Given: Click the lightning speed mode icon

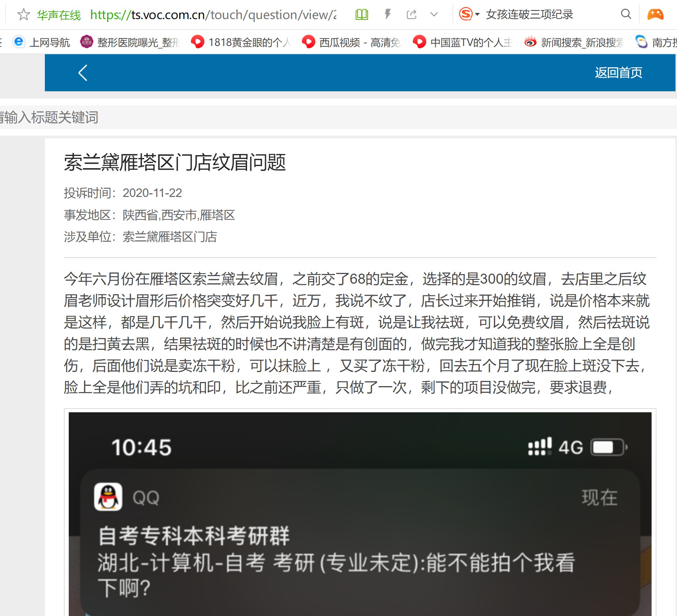Looking at the screenshot, I should 387,15.
